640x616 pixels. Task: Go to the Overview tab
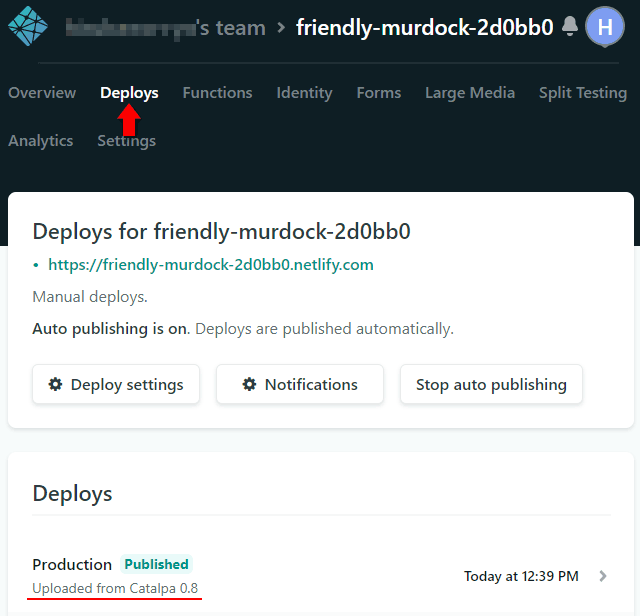pyautogui.click(x=42, y=93)
